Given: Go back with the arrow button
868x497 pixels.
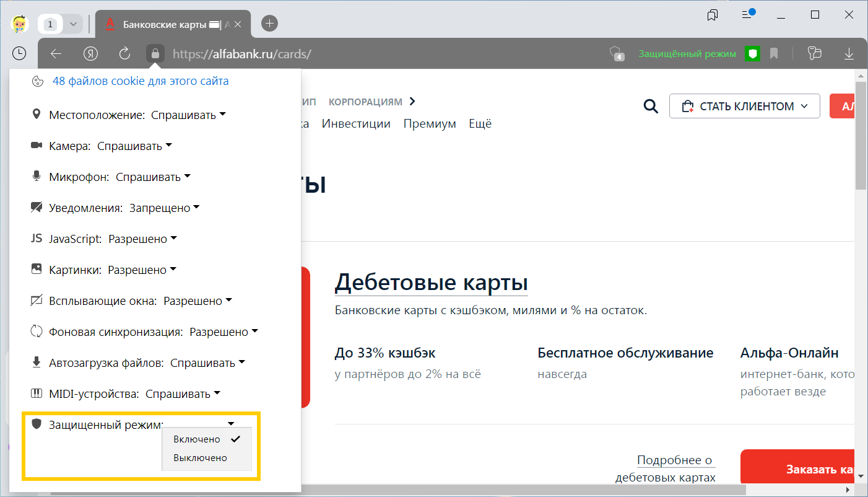Looking at the screenshot, I should coord(56,54).
